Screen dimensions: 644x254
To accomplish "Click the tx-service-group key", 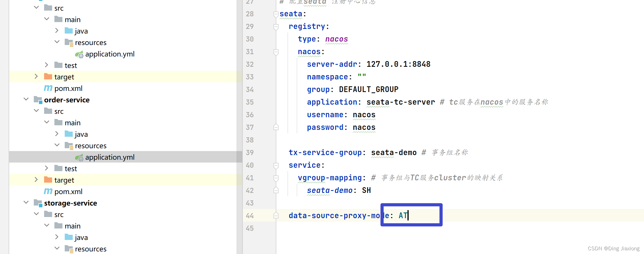I will [x=325, y=153].
